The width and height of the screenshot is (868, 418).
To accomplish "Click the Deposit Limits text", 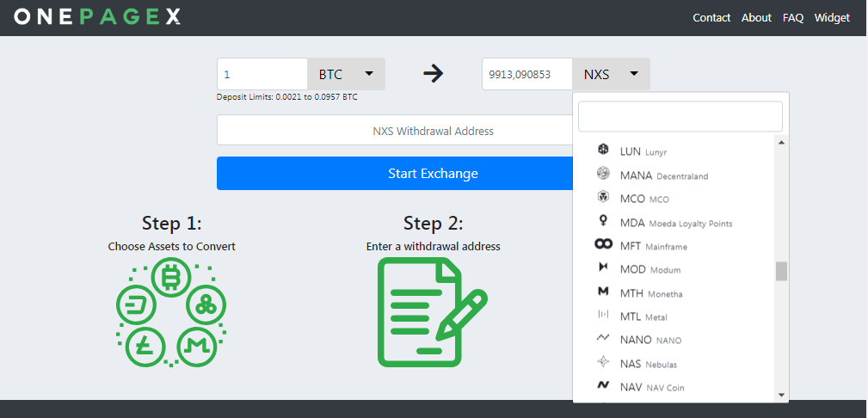I will (x=286, y=97).
